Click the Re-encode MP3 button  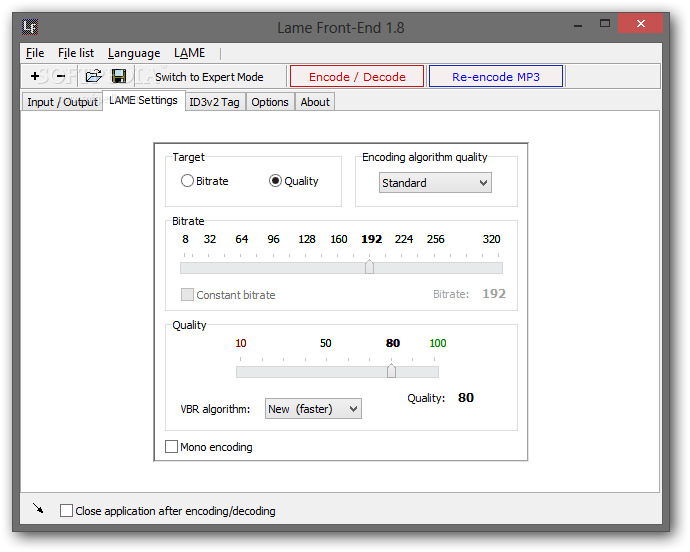pos(496,77)
